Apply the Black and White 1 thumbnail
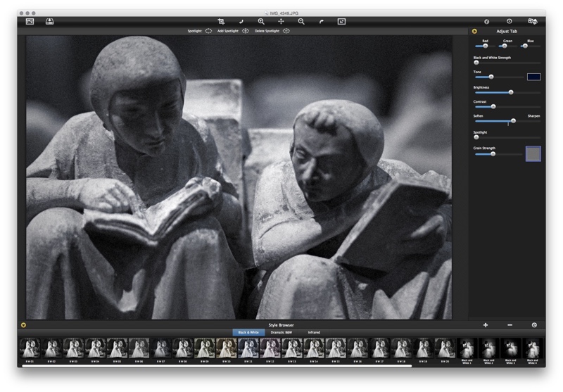563x392 pixels. point(467,348)
